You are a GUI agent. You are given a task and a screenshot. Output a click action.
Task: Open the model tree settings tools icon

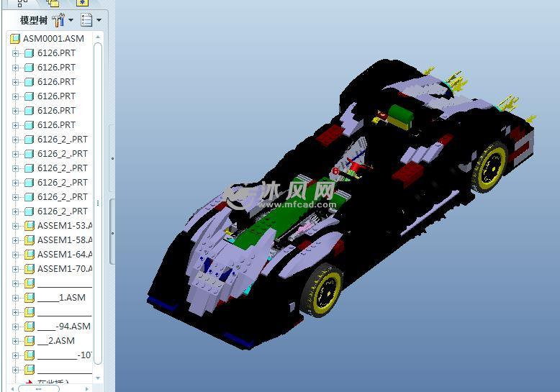tap(58, 20)
